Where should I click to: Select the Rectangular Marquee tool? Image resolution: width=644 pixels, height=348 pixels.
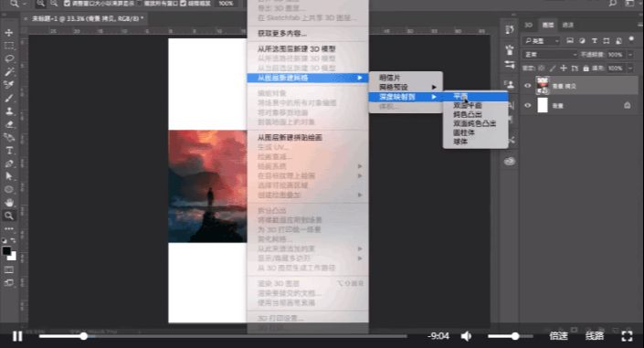[x=9, y=46]
